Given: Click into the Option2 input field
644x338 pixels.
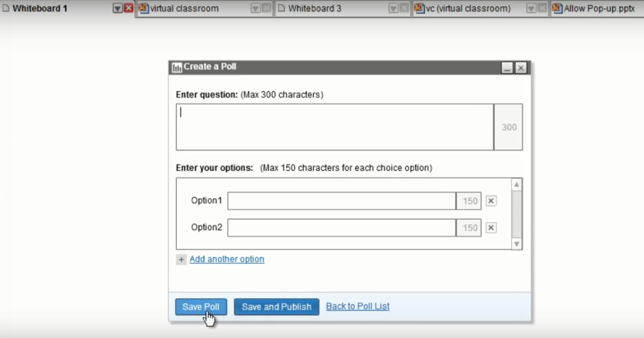Looking at the screenshot, I should click(x=342, y=227).
